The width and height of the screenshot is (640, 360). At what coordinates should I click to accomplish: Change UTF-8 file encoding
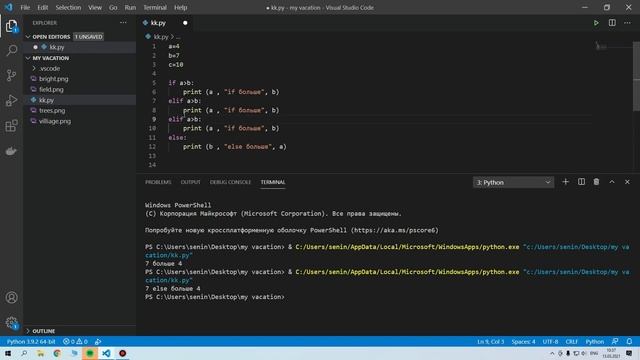(x=550, y=341)
